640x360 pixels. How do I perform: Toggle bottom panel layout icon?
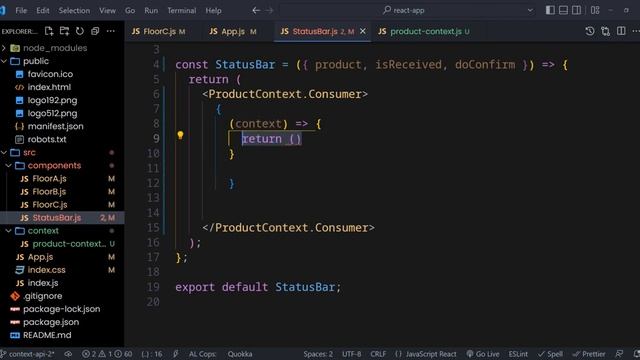point(563,10)
